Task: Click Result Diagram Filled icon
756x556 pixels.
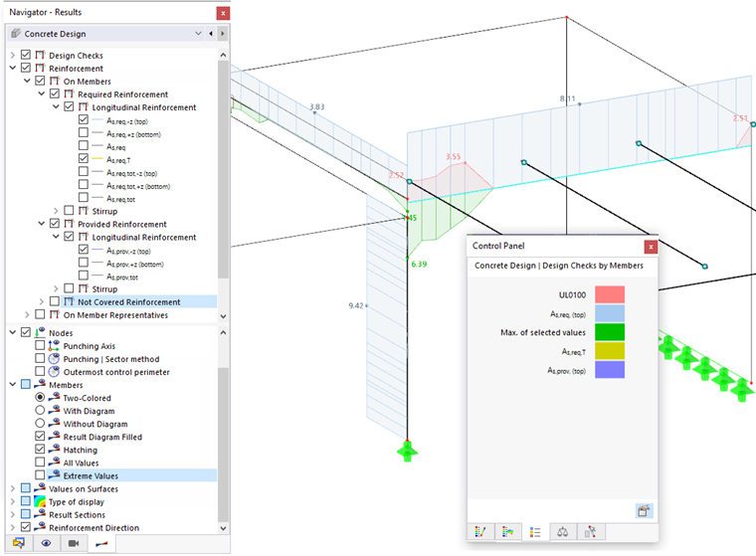Action: coord(54,437)
